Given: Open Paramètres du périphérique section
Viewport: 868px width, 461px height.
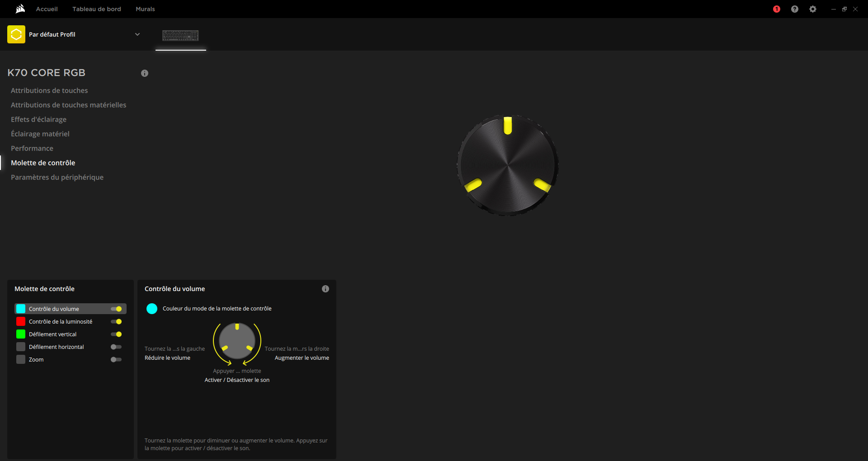Looking at the screenshot, I should pyautogui.click(x=57, y=177).
